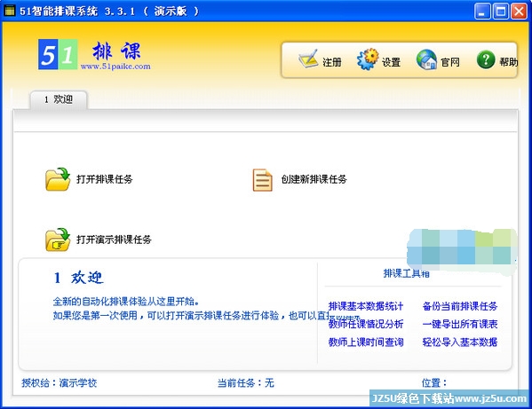532x409 pixels.
Task: Click the 1 欢迎 heading text
Action: pos(78,278)
